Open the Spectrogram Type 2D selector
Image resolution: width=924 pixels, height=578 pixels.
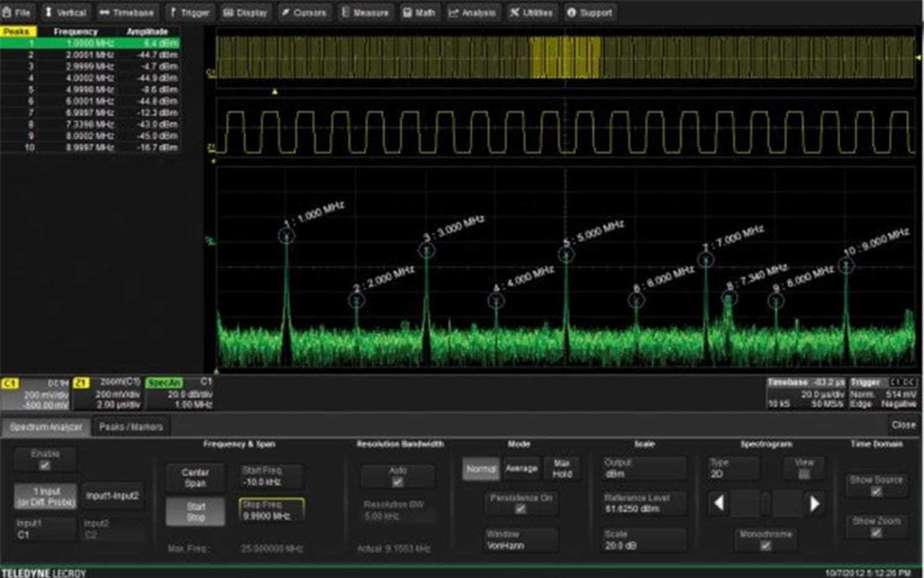733,469
